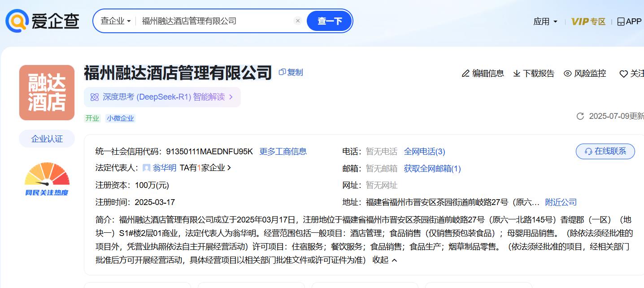The height and width of the screenshot is (288, 644).
Task: Expand the 查企业 search type dropdown
Action: 116,21
